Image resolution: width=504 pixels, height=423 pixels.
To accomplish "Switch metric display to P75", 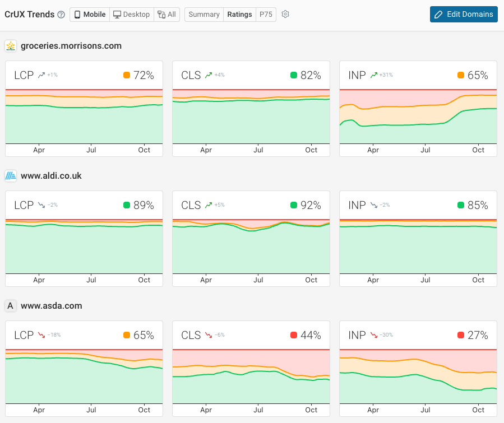I will (266, 14).
